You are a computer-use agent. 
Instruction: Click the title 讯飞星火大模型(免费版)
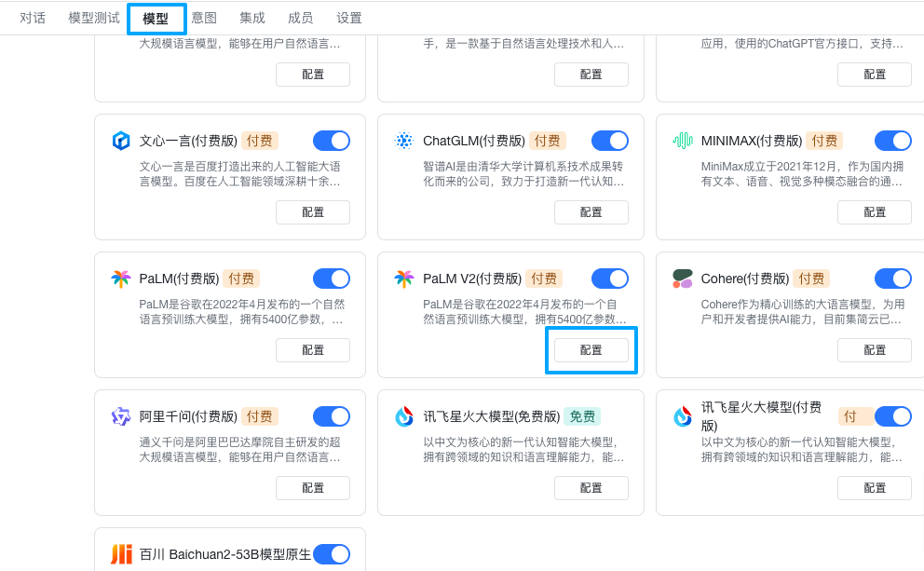pyautogui.click(x=492, y=416)
